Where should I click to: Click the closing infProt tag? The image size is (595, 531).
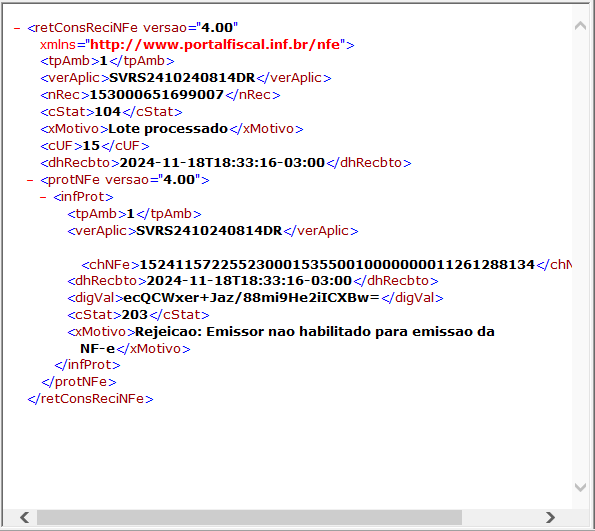coord(87,365)
